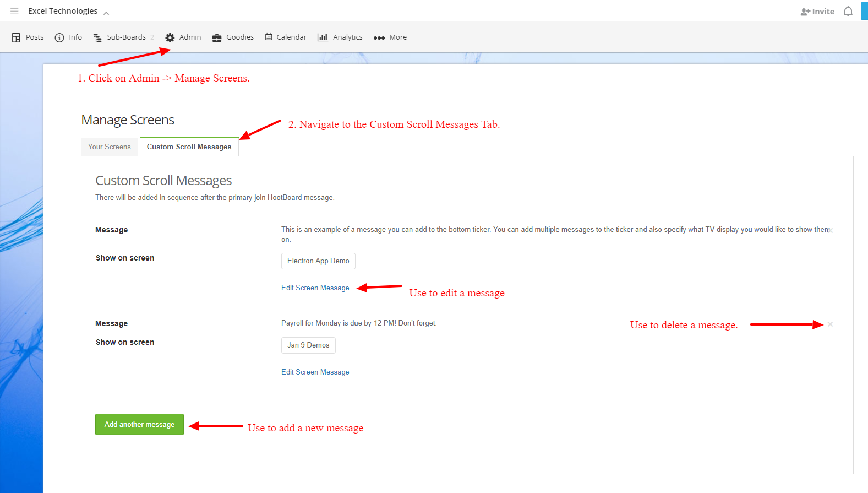Open the Analytics bar chart icon
The image size is (868, 493).
[x=323, y=37]
